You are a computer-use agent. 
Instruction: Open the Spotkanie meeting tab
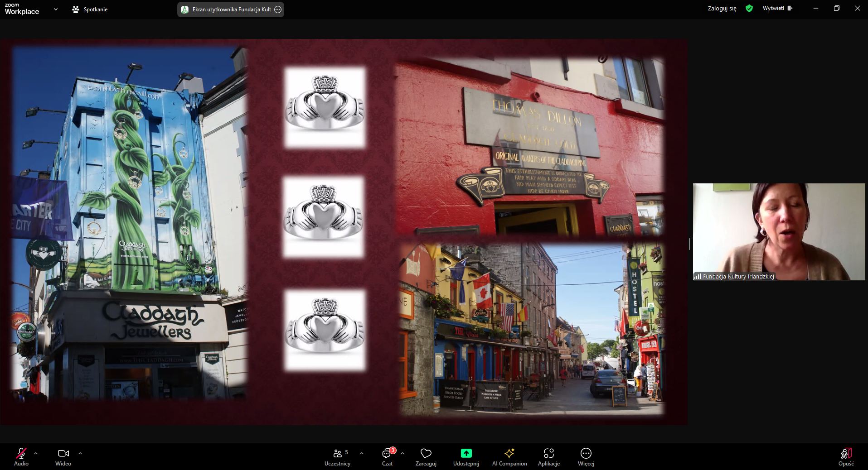[x=90, y=10]
